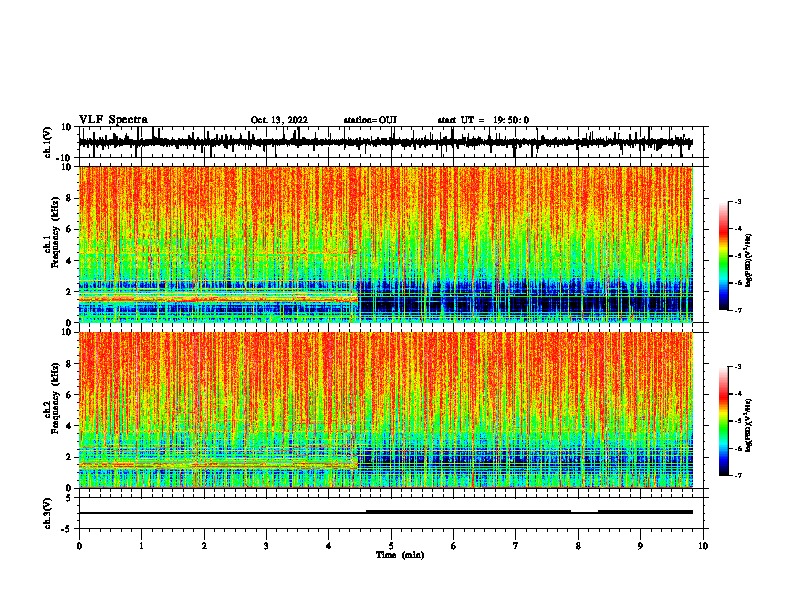Screen dimensions: 792x612
Task: Click inside the ch.2 spectrogram panel
Action: pos(391,410)
